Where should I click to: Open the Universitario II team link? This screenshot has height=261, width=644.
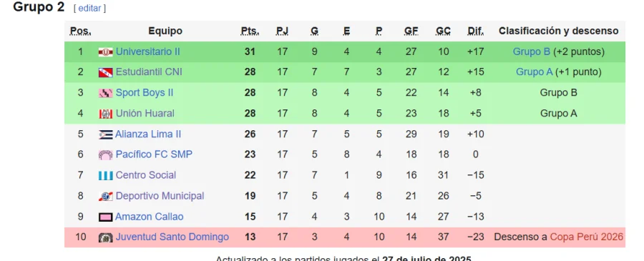148,51
